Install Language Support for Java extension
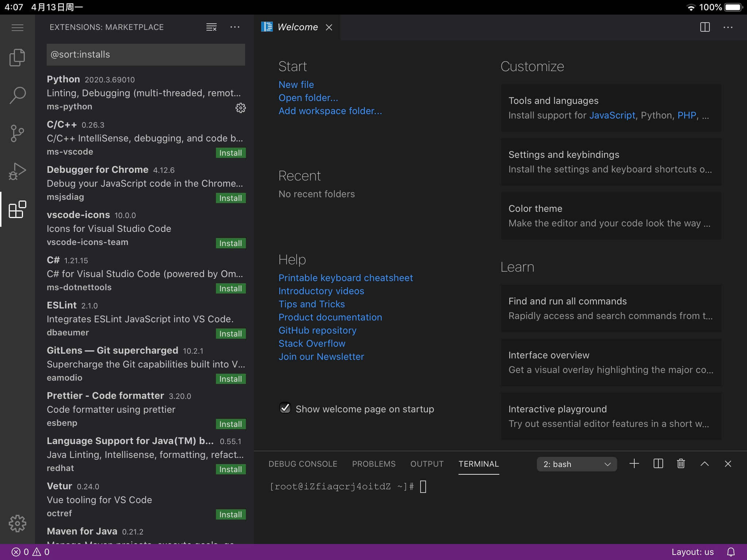Image resolution: width=747 pixels, height=560 pixels. click(x=231, y=469)
